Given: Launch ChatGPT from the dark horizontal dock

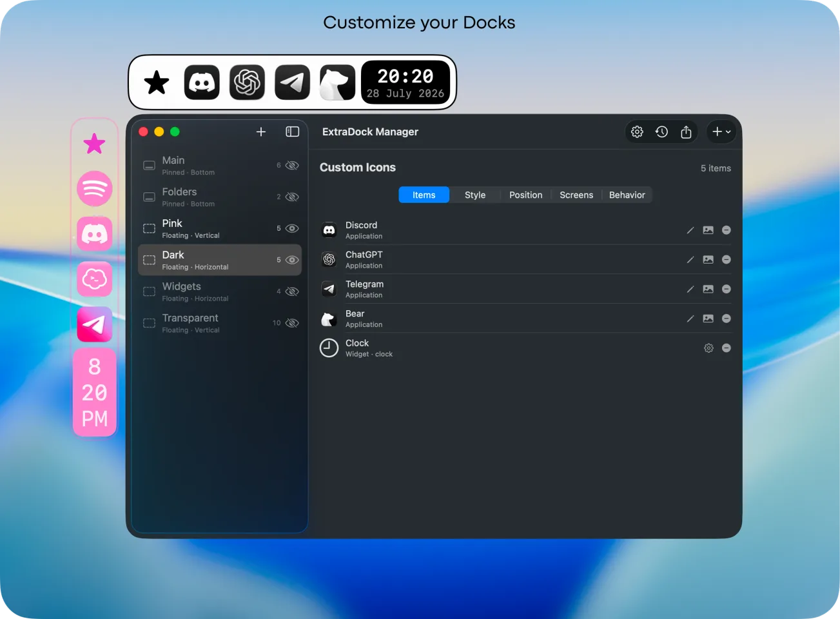Looking at the screenshot, I should click(x=247, y=83).
